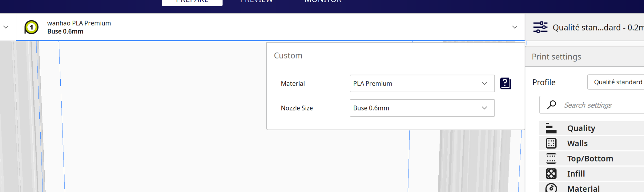Click the Material category icon
Viewport: 644px width, 192px height.
[x=551, y=188]
